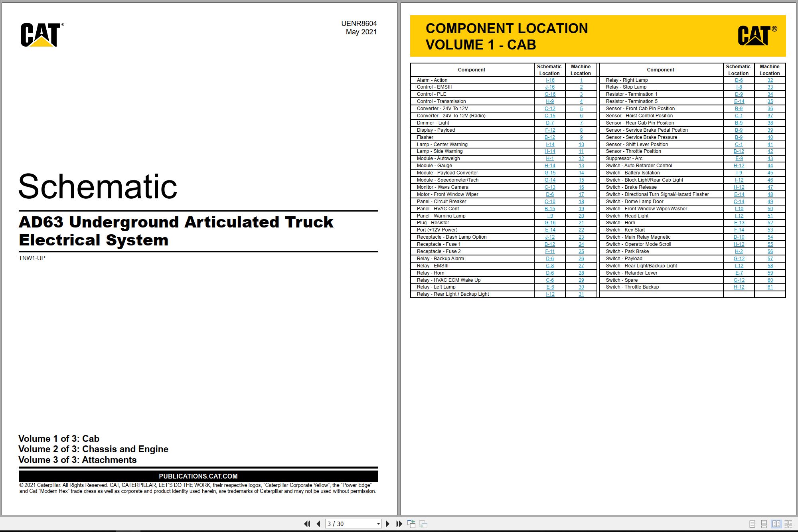Viewport: 798px width, 532px height.
Task: Open schematic location C-13 for Monitor Wavs Camera
Action: [x=550, y=187]
